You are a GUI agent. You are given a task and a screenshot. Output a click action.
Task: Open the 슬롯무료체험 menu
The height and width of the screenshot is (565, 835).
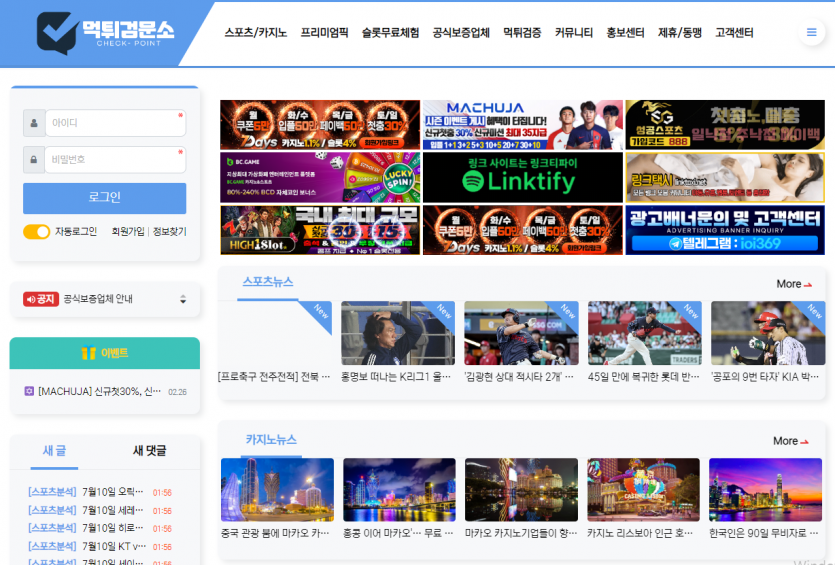pos(390,33)
